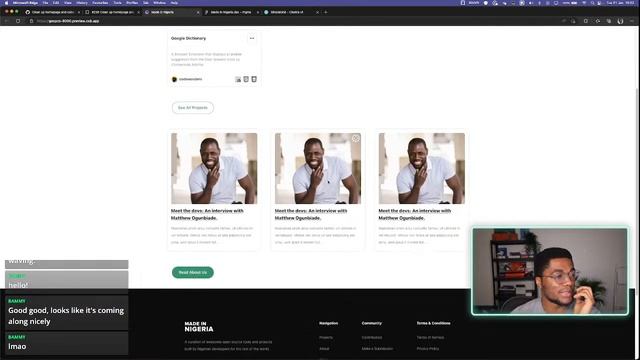Open a new browser tab

point(326,12)
